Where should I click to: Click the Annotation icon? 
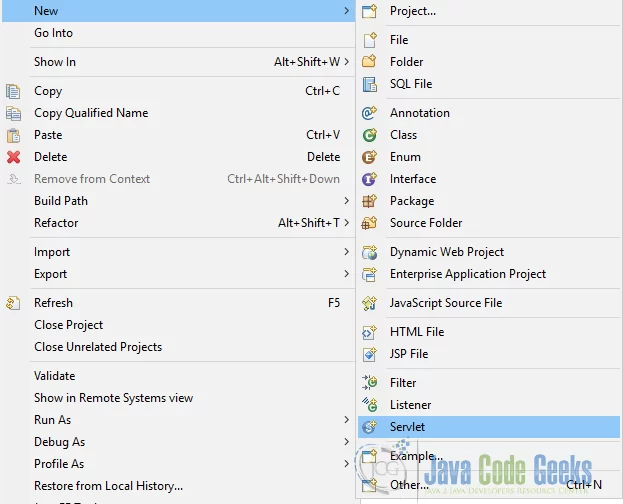[x=369, y=113]
